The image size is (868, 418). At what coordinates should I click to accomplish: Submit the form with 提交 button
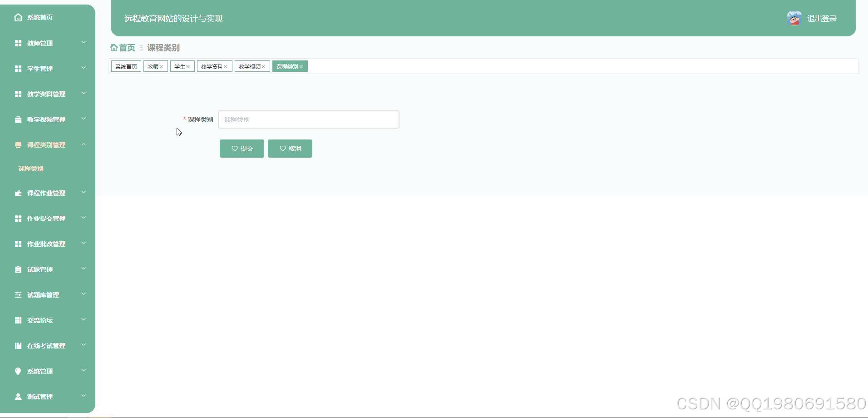click(x=242, y=149)
